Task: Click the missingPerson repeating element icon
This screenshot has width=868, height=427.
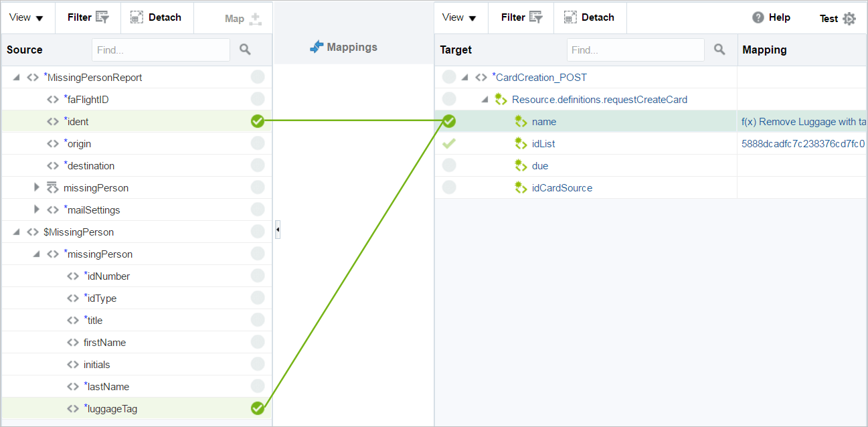Action: pos(53,187)
